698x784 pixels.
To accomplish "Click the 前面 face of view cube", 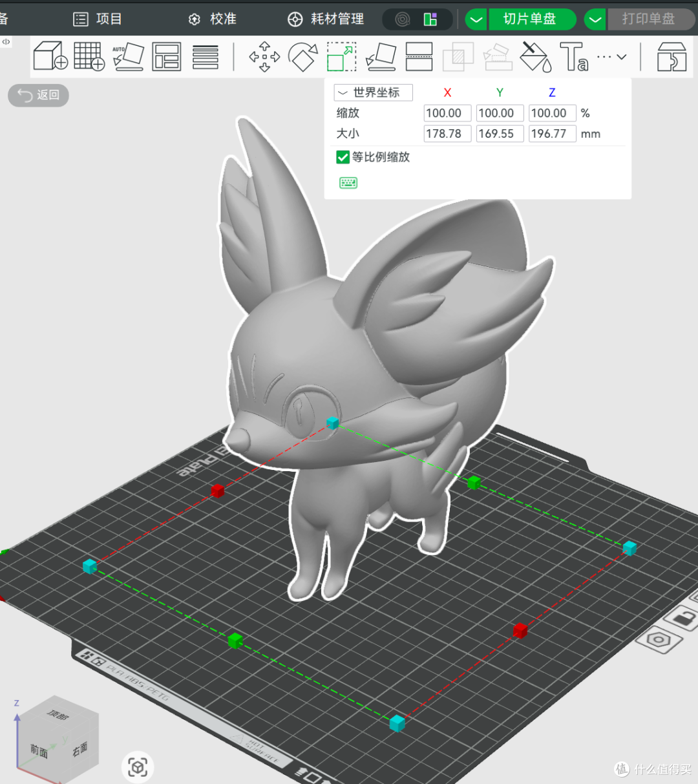I will [39, 751].
